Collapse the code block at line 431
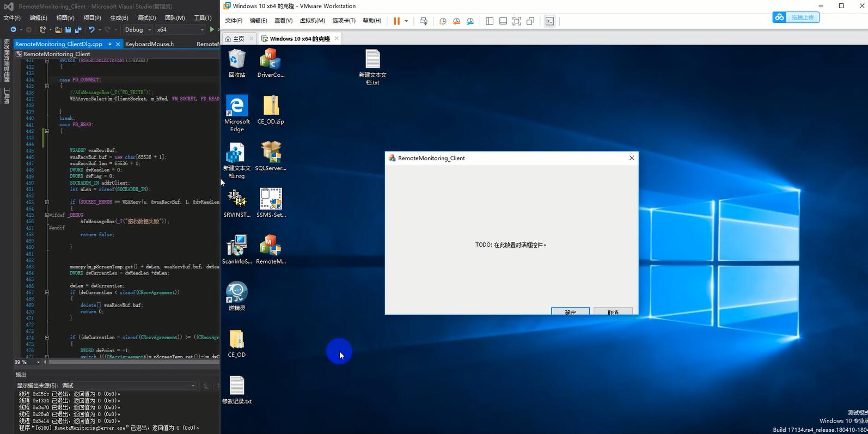This screenshot has width=868, height=434. [x=47, y=60]
